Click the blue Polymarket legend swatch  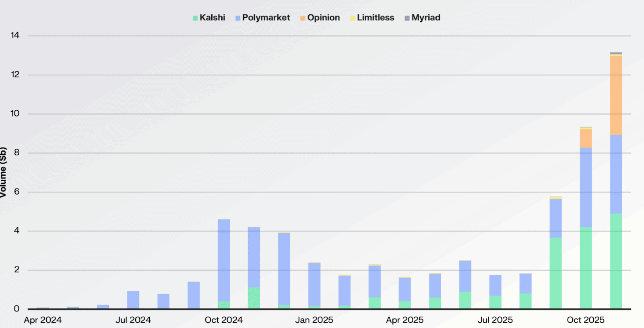(238, 18)
